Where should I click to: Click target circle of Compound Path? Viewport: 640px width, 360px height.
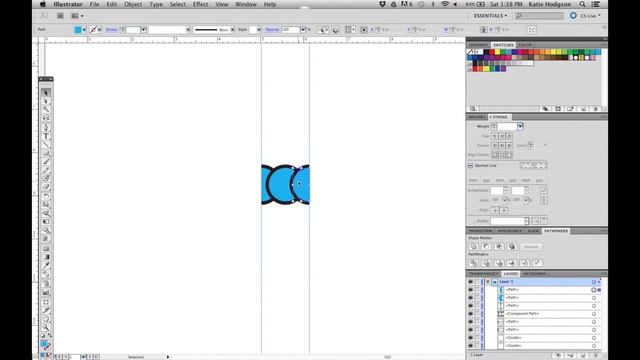(594, 314)
